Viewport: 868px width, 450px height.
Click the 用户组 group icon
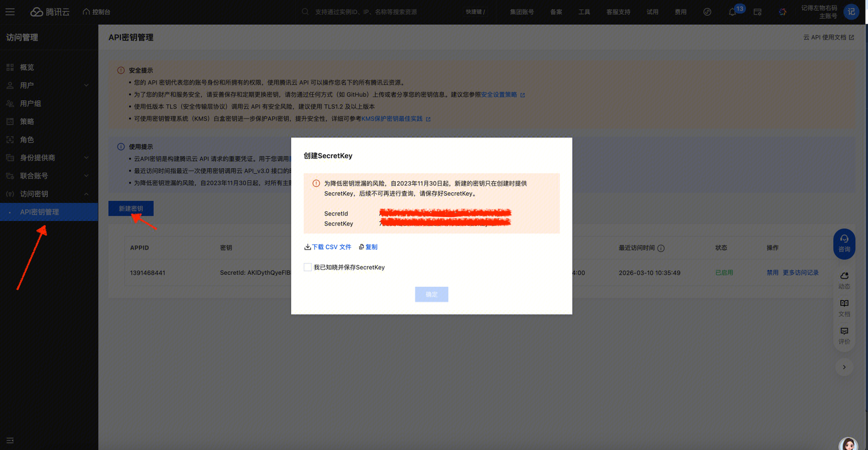click(x=10, y=104)
